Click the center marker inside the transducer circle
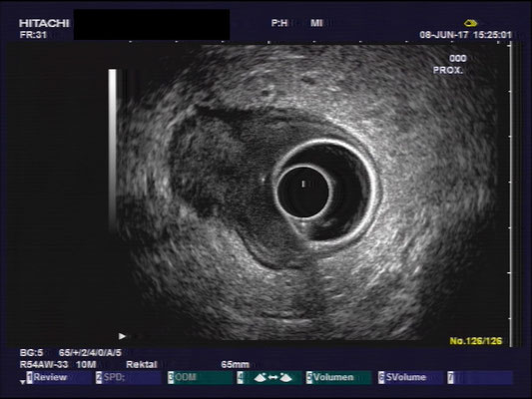This screenshot has width=532, height=399. 303,184
